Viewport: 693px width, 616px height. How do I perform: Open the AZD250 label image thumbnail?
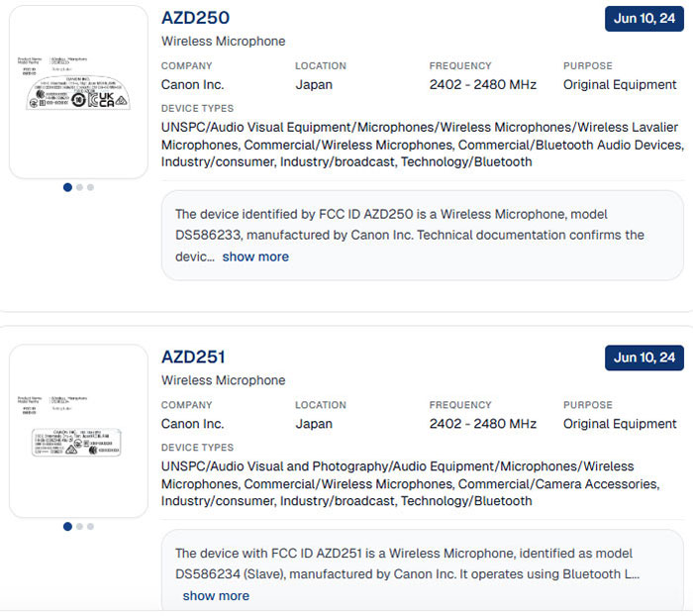click(78, 91)
